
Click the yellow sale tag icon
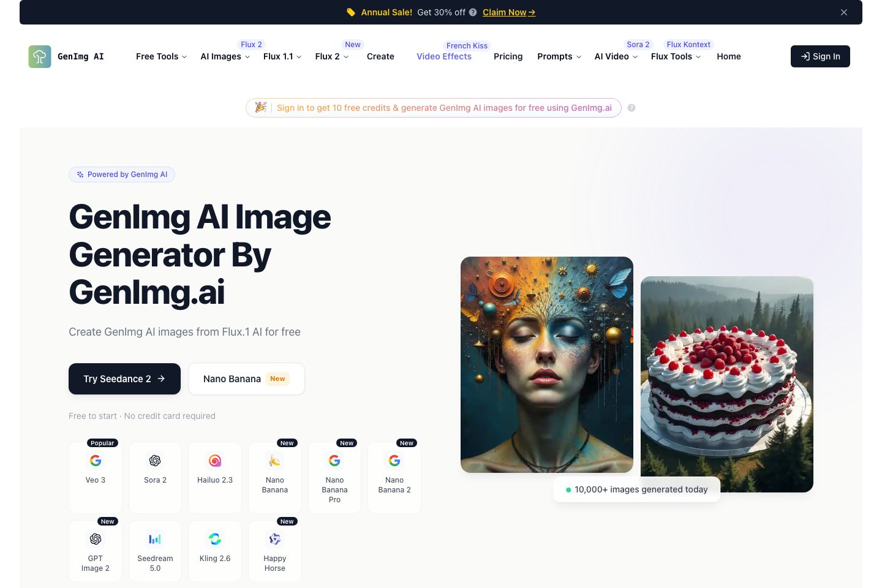pos(351,12)
